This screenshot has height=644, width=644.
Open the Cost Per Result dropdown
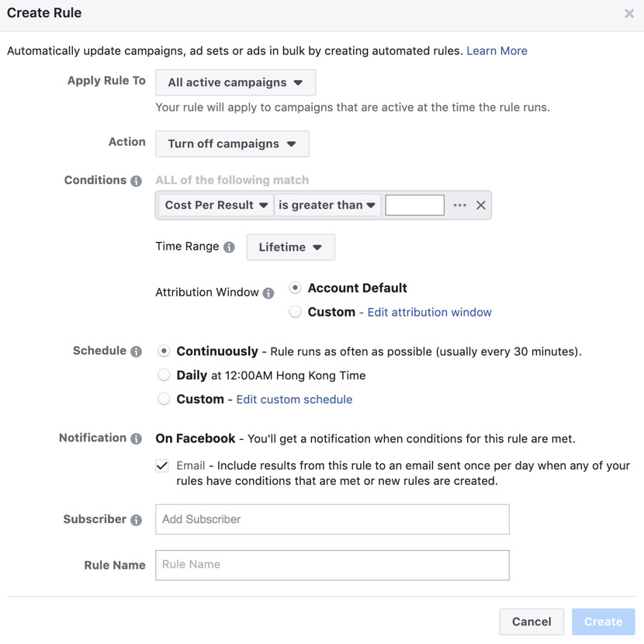[216, 205]
